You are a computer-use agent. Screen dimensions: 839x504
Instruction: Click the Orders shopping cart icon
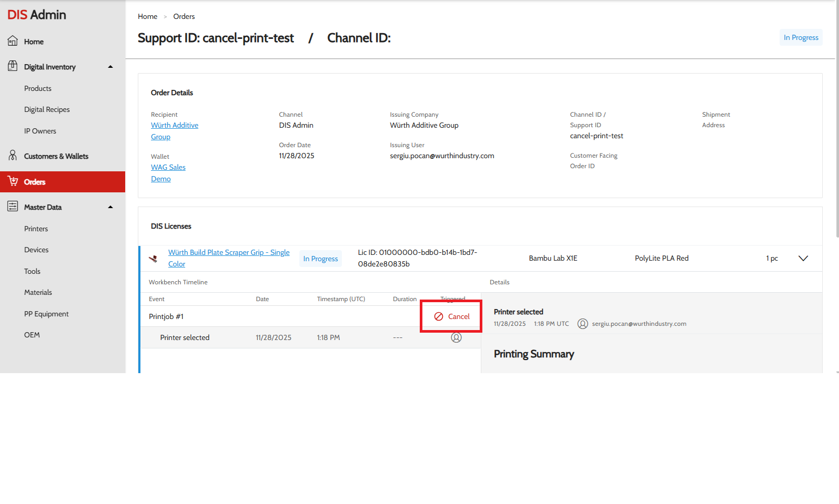(x=13, y=181)
